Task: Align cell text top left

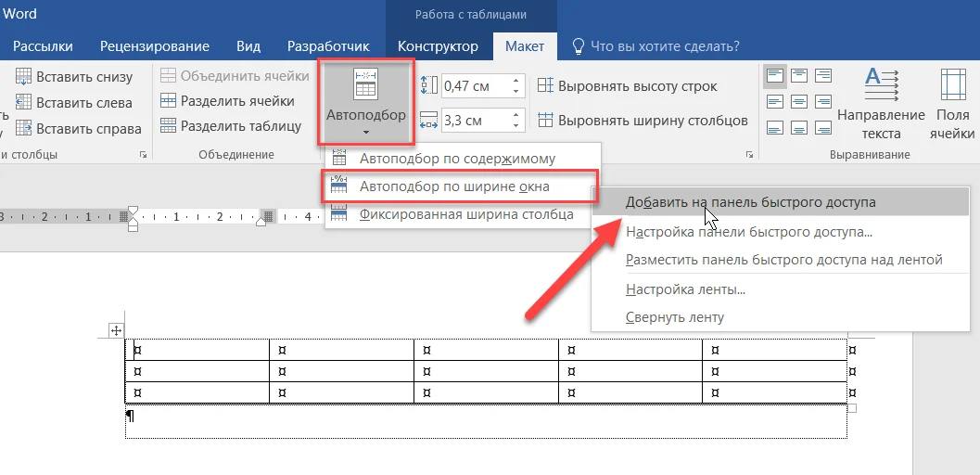Action: pyautogui.click(x=775, y=76)
